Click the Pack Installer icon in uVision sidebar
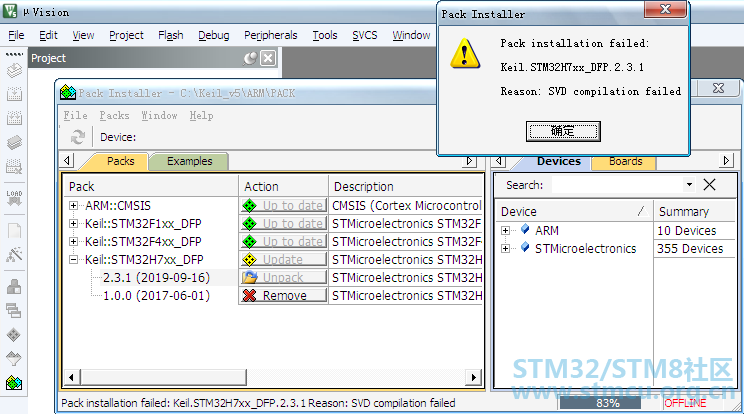Viewport: 744px width, 414px height. tap(14, 383)
